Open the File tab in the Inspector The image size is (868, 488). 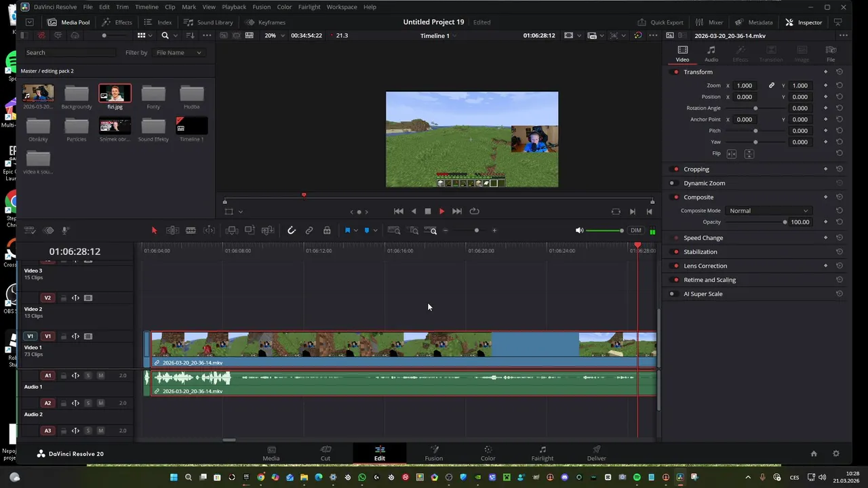click(x=831, y=54)
